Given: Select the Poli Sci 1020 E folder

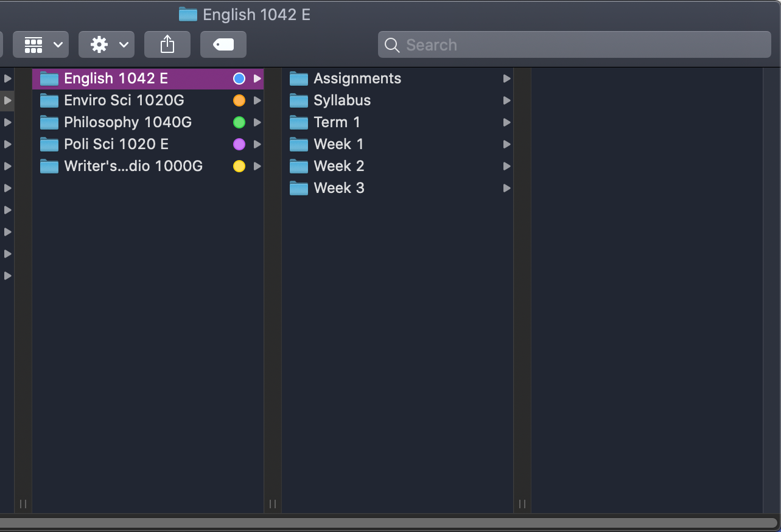Looking at the screenshot, I should 148,144.
